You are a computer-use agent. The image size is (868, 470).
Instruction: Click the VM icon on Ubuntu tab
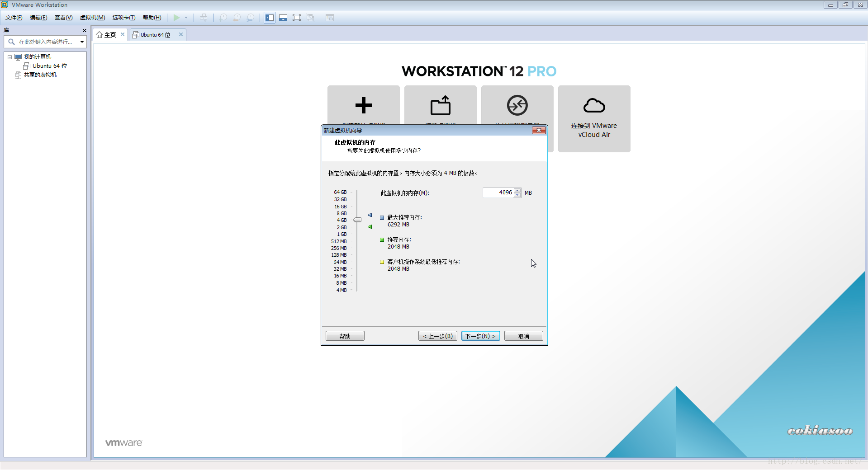coord(136,35)
